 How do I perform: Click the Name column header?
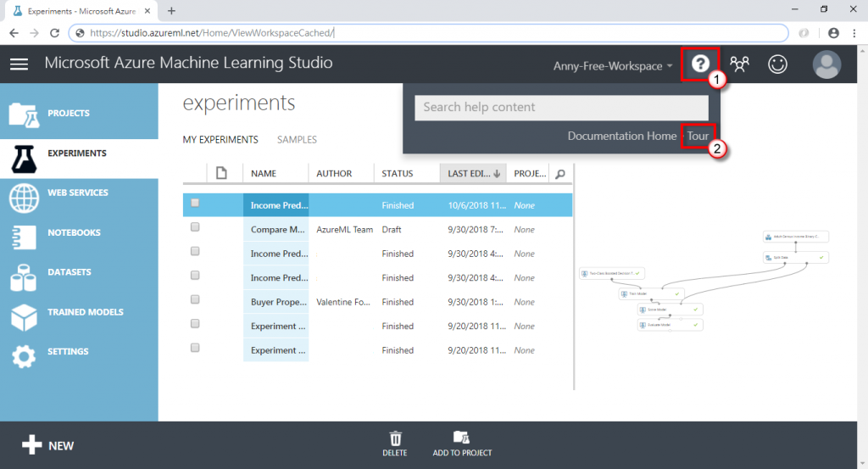click(x=264, y=173)
